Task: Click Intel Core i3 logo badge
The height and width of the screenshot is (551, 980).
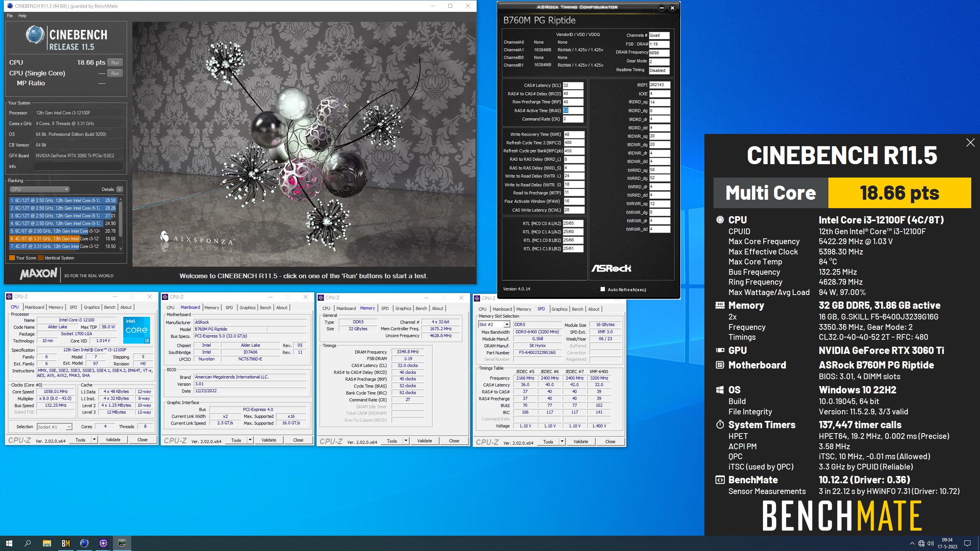Action: [x=136, y=330]
